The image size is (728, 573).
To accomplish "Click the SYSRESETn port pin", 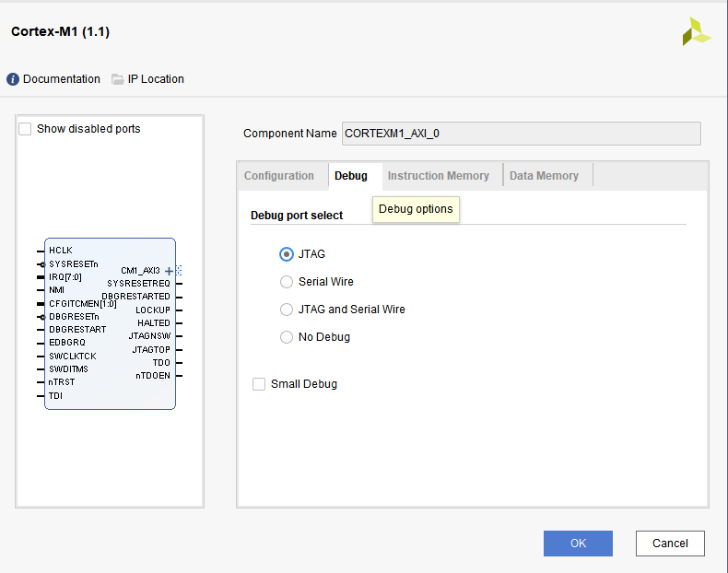I will click(41, 264).
